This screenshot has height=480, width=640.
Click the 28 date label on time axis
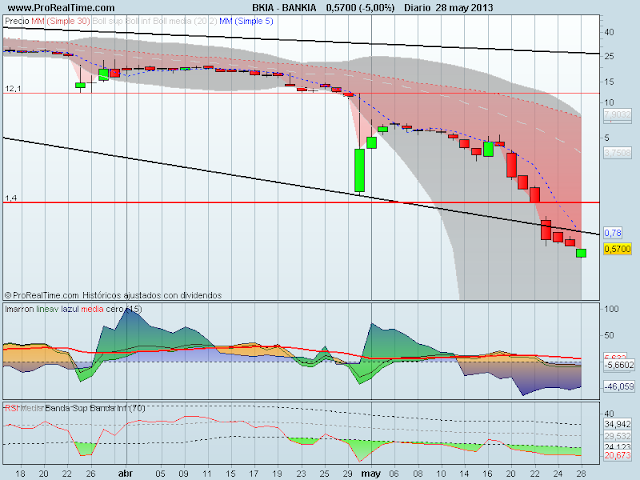pyautogui.click(x=581, y=473)
